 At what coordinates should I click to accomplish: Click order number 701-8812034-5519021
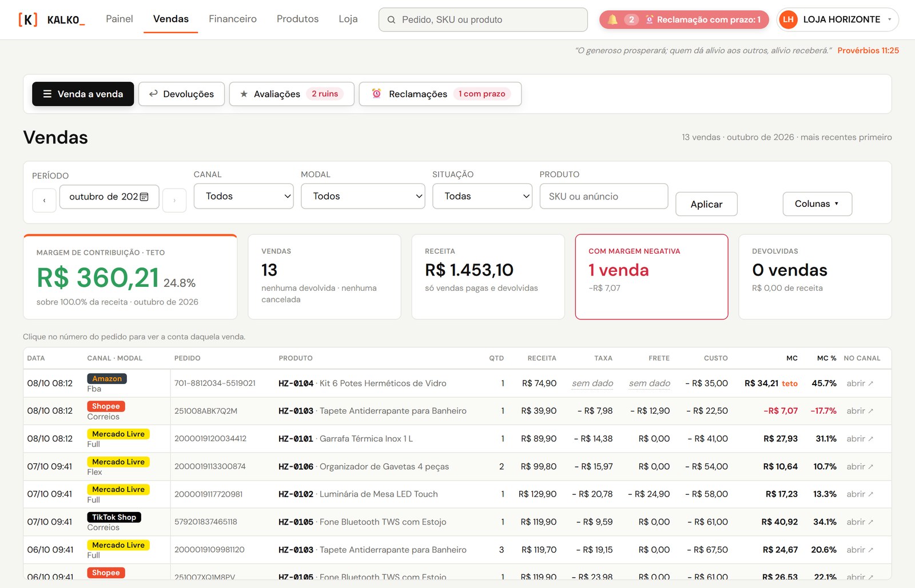tap(215, 383)
